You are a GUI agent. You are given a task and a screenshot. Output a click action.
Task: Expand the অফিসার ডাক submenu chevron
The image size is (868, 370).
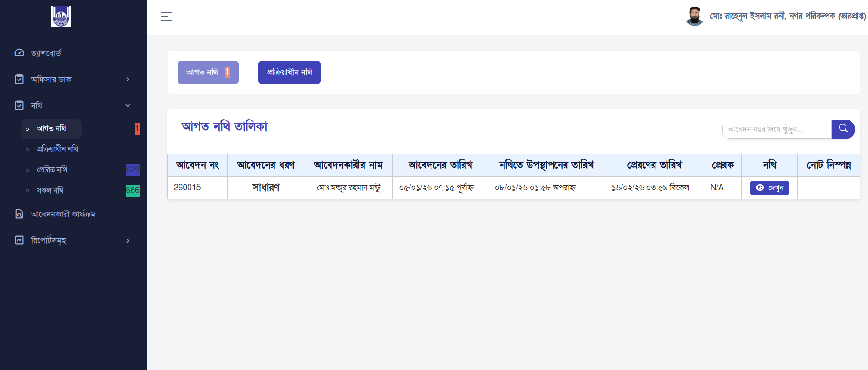(x=128, y=80)
